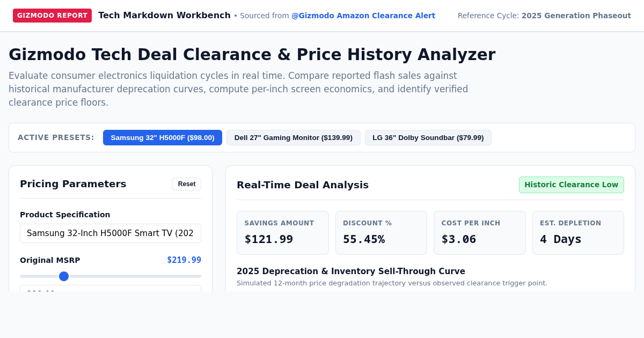The width and height of the screenshot is (644, 338).
Task: Click the Gizmodo Tech Deal Clearance page title
Action: (x=252, y=54)
